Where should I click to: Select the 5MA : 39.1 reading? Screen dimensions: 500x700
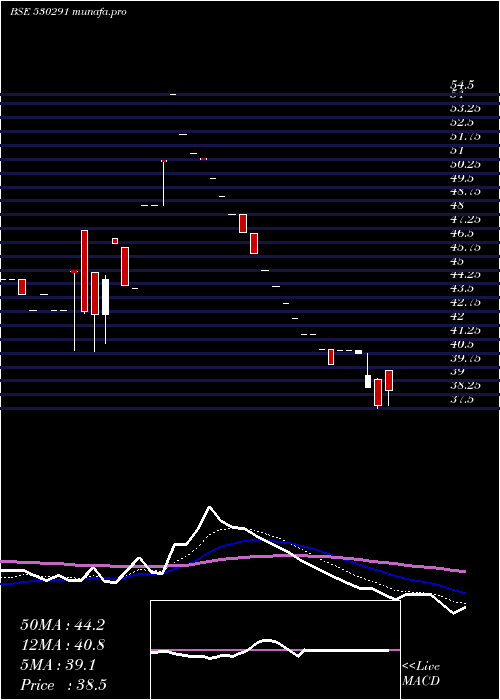coord(58,665)
